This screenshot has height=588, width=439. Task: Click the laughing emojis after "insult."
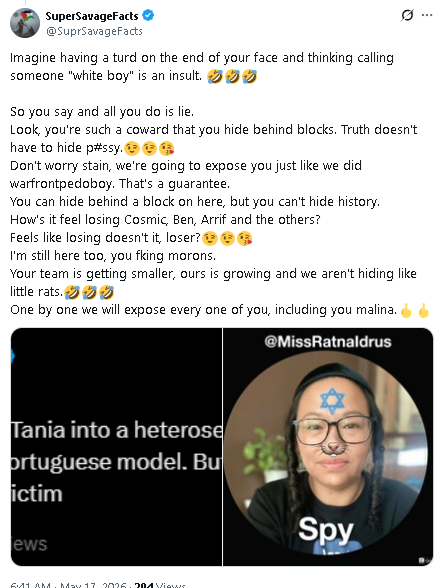(x=232, y=76)
